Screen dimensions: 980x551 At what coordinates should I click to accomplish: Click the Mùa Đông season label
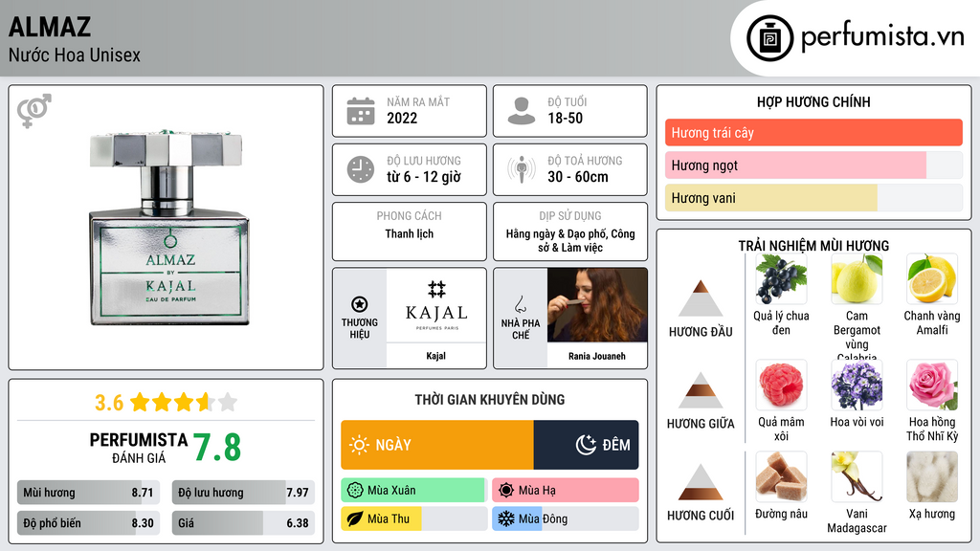(x=543, y=518)
